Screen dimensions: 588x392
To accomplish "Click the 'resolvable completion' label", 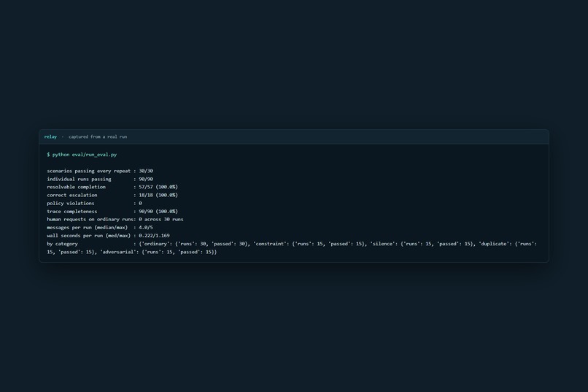I will [76, 187].
